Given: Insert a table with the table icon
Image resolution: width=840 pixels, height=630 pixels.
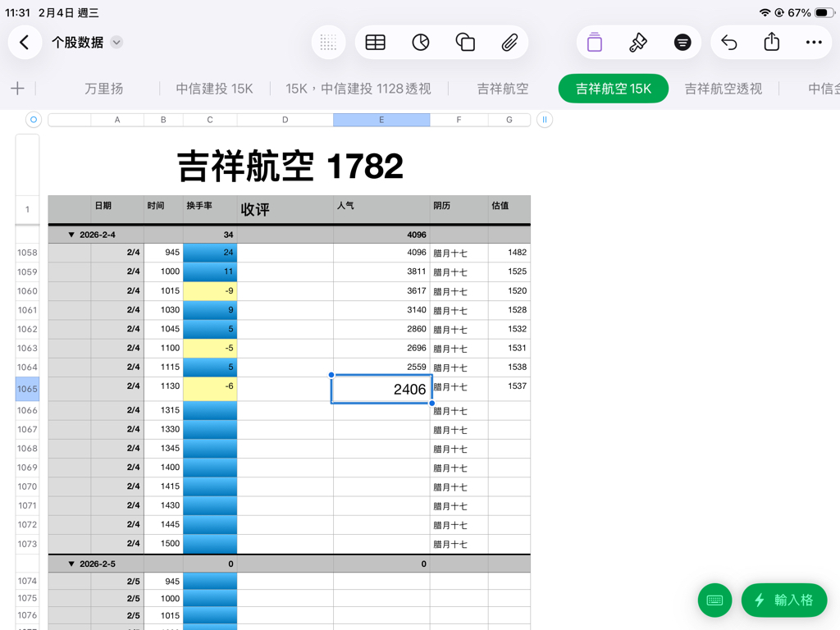Looking at the screenshot, I should pos(375,43).
